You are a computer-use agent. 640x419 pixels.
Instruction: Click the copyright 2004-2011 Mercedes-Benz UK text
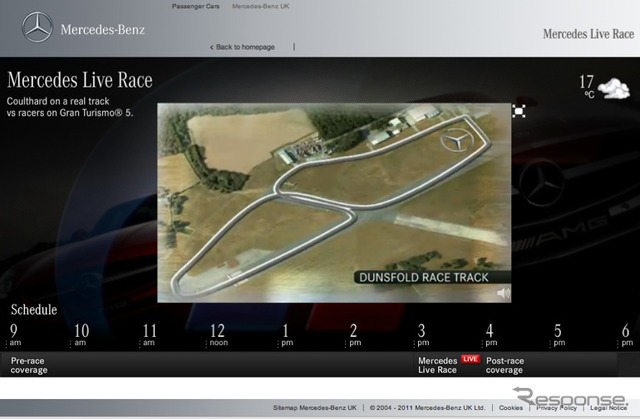[x=427, y=408]
